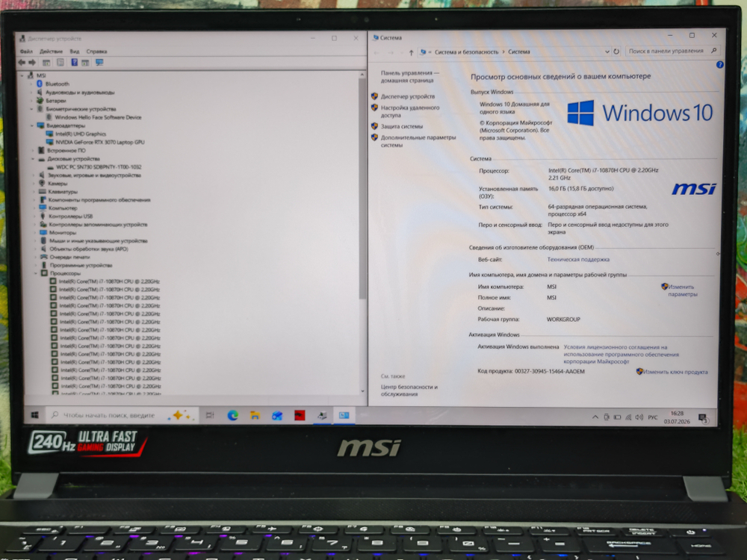The width and height of the screenshot is (747, 560).
Task: Select the Bluetooth category icon in device tree
Action: tap(40, 84)
